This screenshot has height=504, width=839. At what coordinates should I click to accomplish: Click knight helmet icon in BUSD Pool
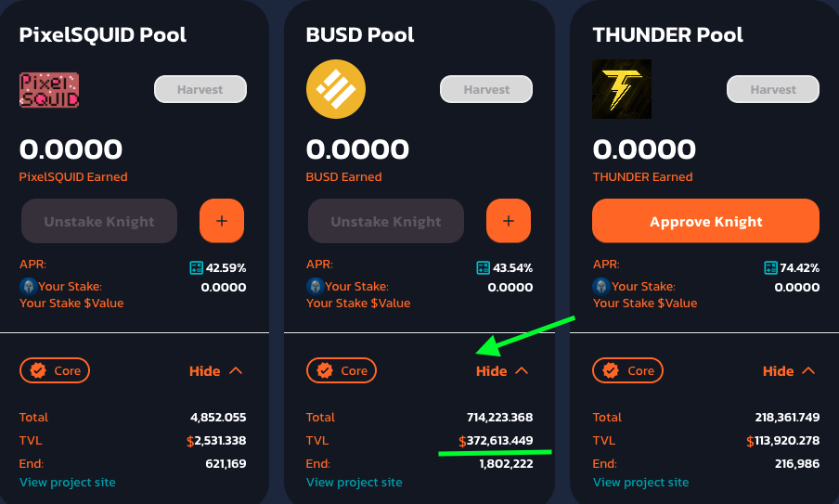(x=316, y=287)
